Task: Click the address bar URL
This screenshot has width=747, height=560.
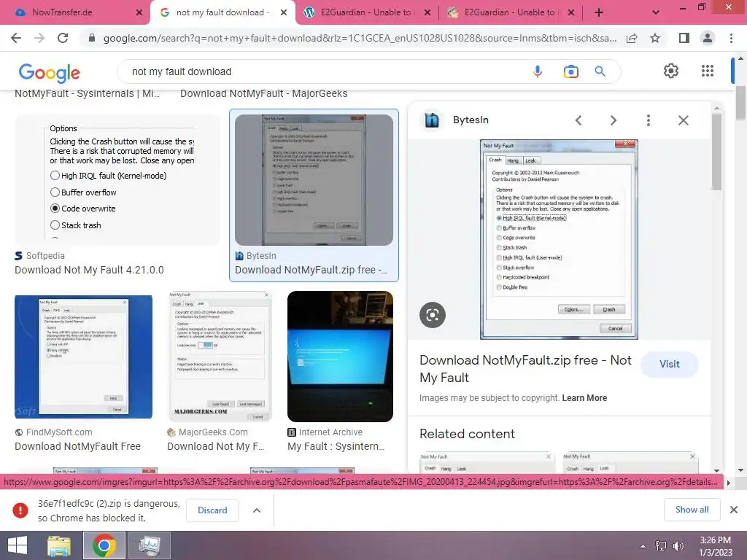Action: pos(360,38)
